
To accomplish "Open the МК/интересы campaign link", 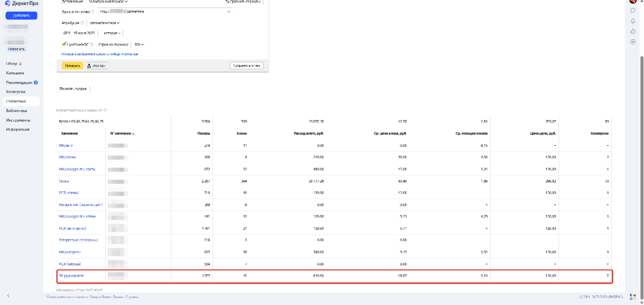I will (70, 251).
